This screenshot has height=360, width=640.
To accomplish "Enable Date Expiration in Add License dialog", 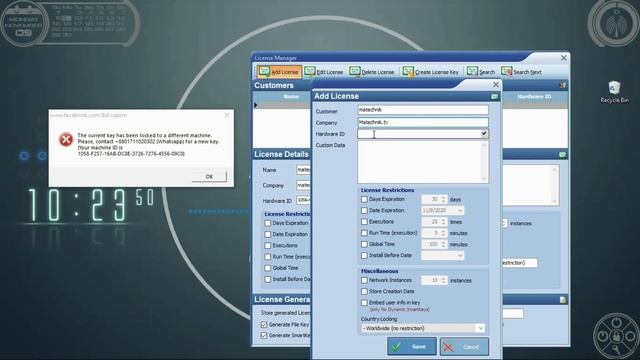I will (364, 211).
